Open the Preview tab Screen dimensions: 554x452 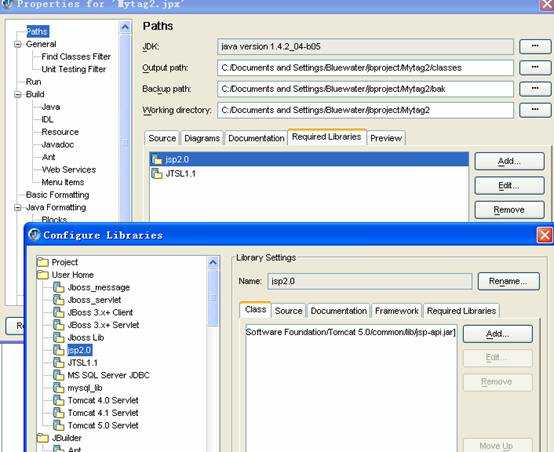click(386, 138)
